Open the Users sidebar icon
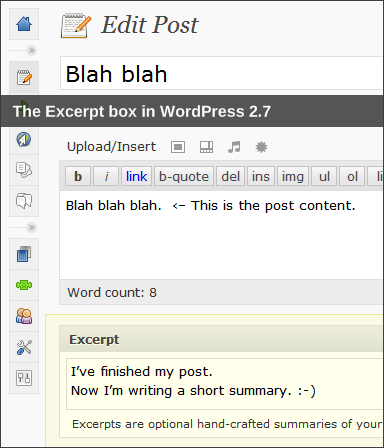384x448 pixels. click(24, 316)
